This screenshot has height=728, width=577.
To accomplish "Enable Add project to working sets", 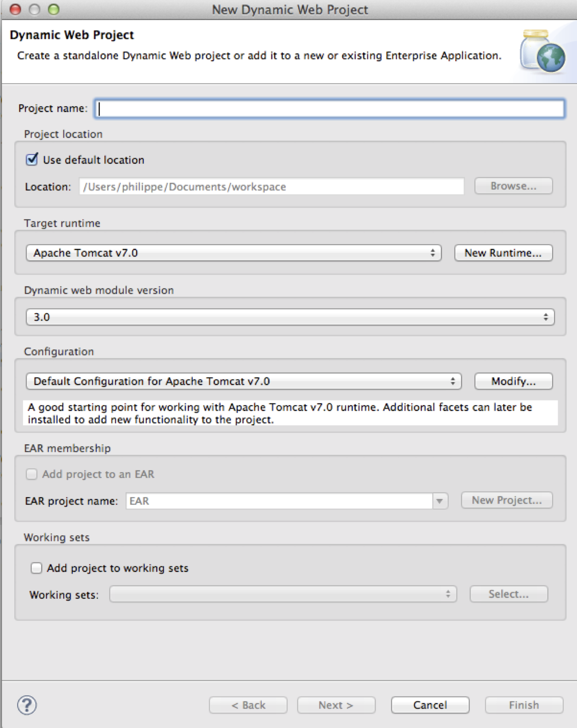I will click(x=36, y=568).
